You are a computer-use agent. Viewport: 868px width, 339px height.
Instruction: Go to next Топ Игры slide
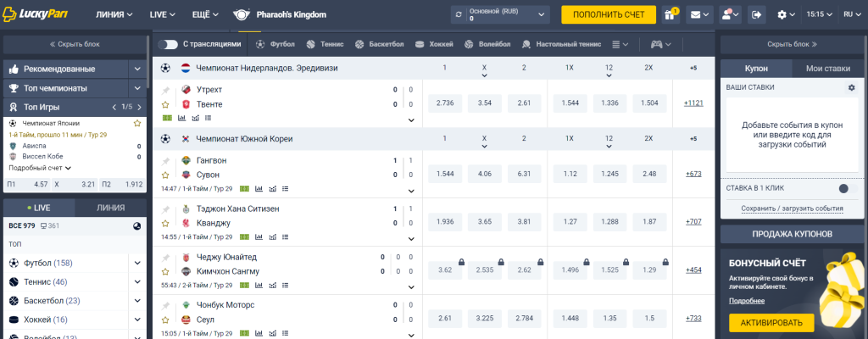[x=140, y=107]
